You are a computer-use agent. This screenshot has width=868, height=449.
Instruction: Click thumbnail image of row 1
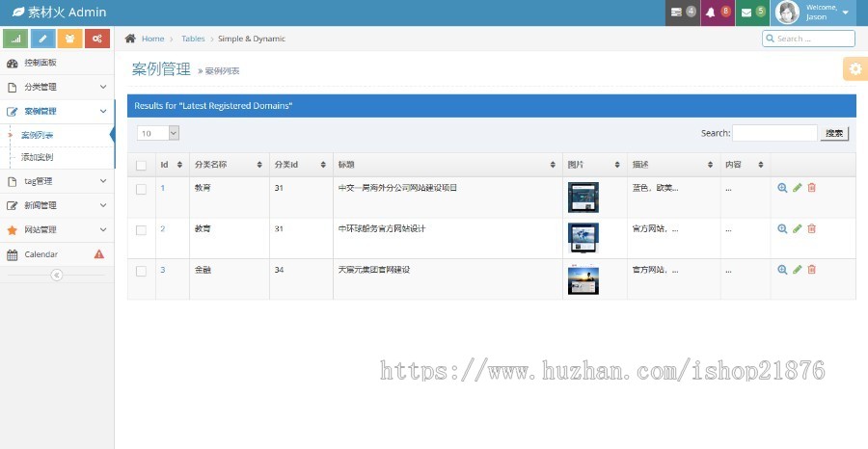pyautogui.click(x=583, y=198)
